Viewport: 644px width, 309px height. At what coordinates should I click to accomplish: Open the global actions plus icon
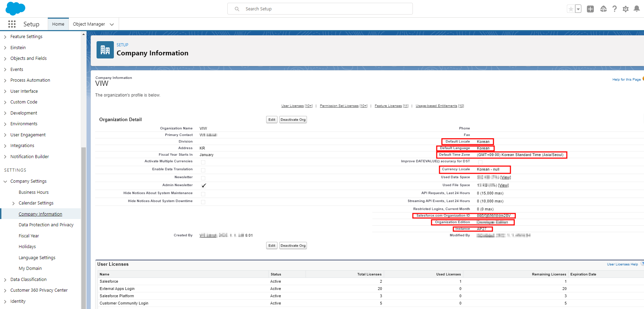click(x=590, y=9)
